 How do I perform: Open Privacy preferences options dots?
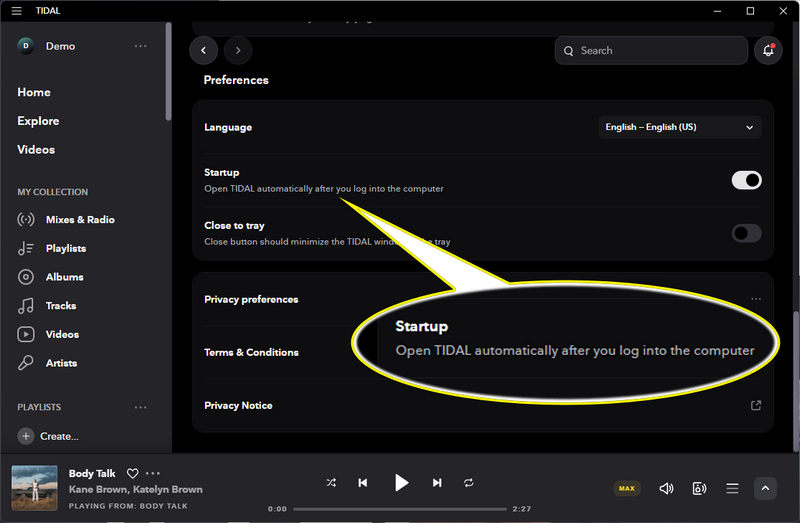tap(756, 299)
